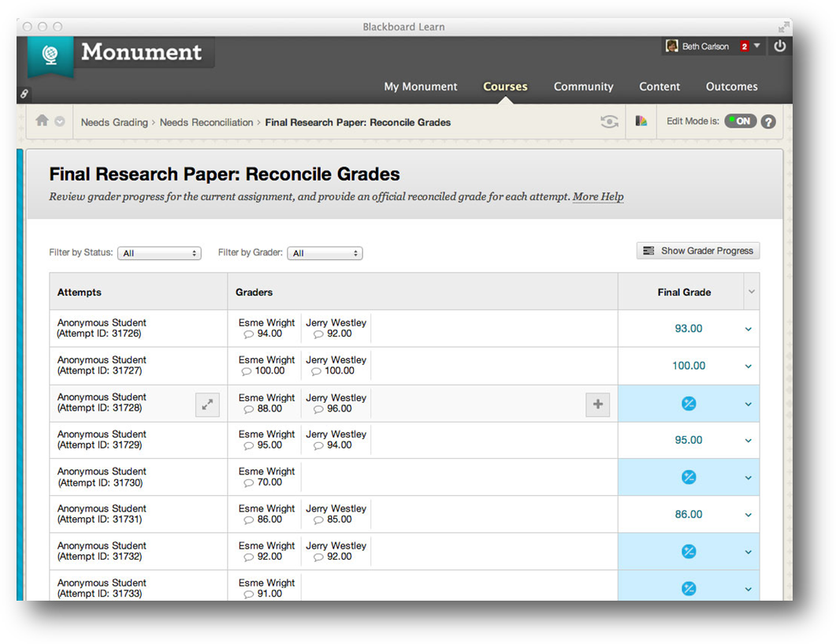Open Esme Wright's comment icon for 70.00

pyautogui.click(x=248, y=483)
